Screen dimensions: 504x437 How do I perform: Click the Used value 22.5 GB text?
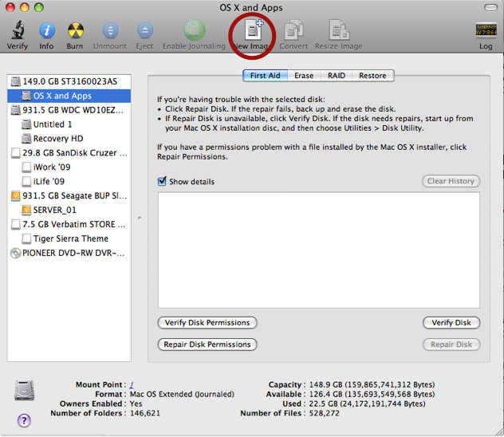pyautogui.click(x=367, y=404)
